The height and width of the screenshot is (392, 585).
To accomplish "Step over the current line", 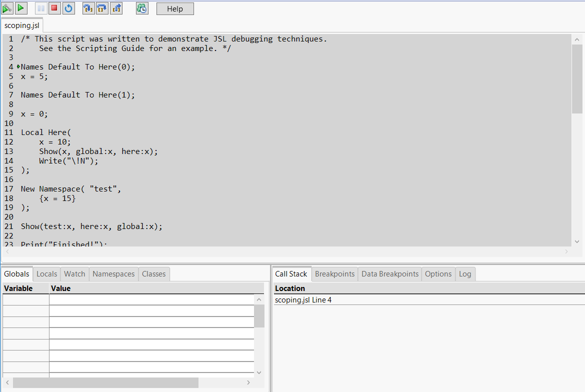I will [x=101, y=8].
